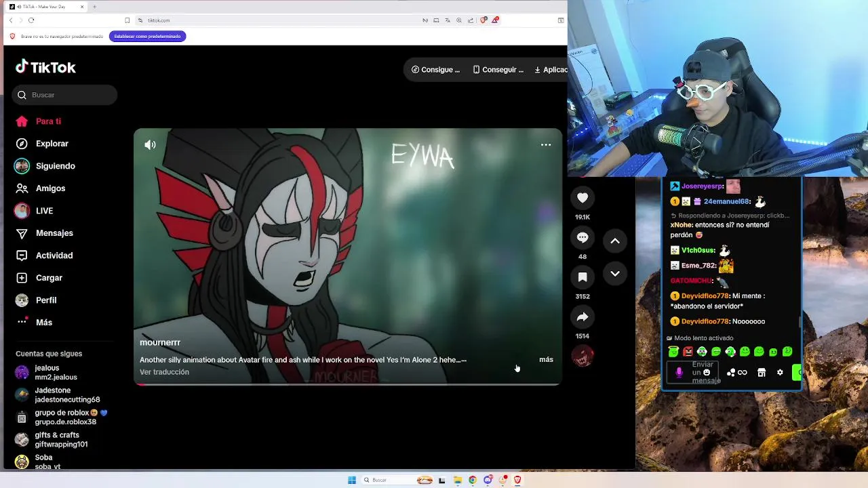Open the video three-dot options menu
The width and height of the screenshot is (868, 488).
pos(546,144)
